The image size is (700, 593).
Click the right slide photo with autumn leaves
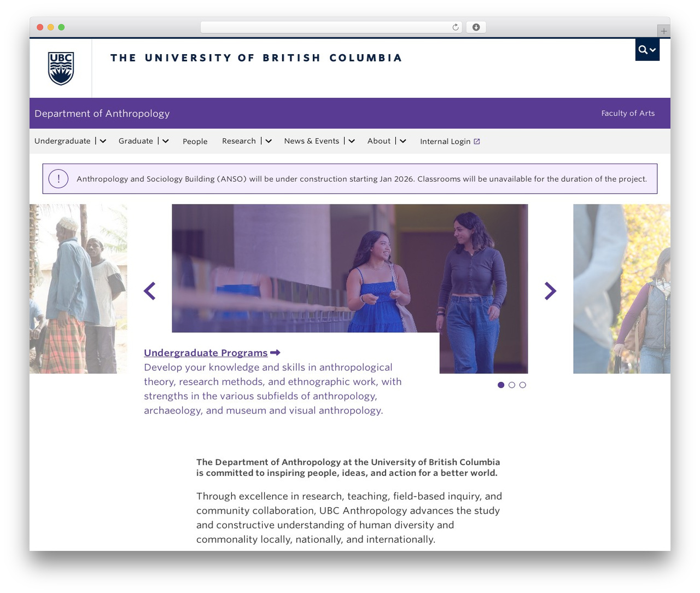[622, 289]
